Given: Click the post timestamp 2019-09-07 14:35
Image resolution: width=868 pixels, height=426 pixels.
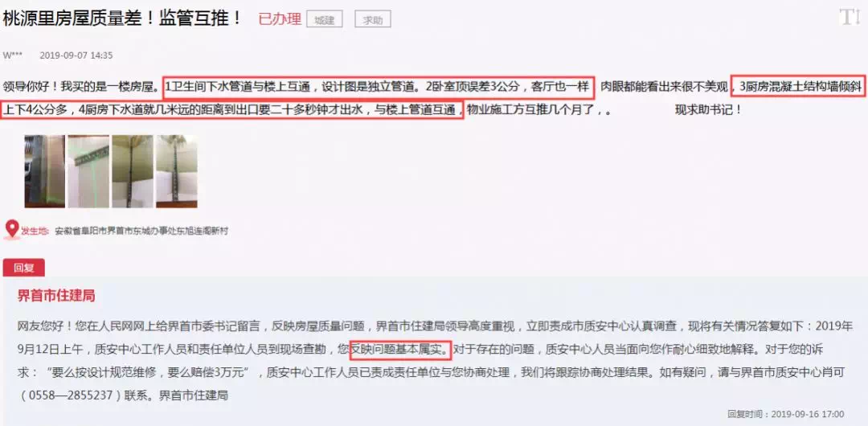Looking at the screenshot, I should coord(76,55).
